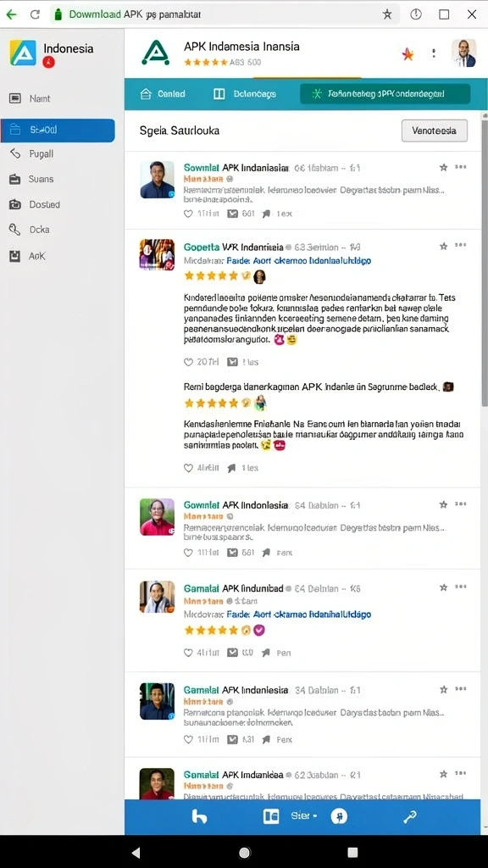The height and width of the screenshot is (868, 488).
Task: Click the address bar URL text
Action: click(x=135, y=14)
